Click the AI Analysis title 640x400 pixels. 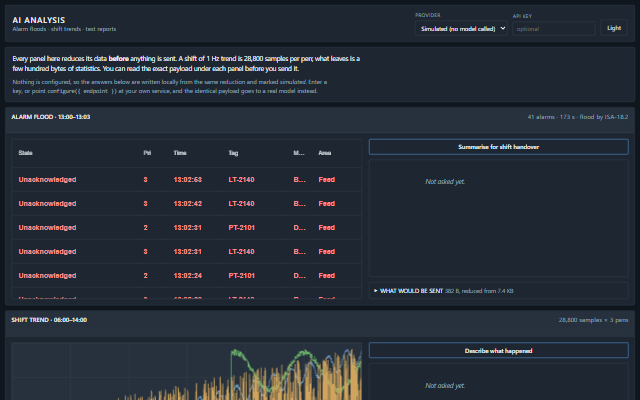point(39,20)
